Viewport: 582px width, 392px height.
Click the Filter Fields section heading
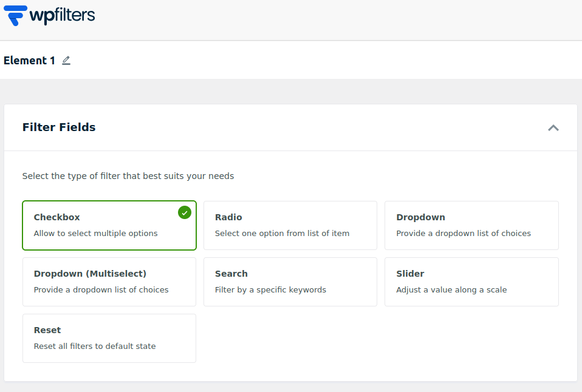tap(59, 127)
